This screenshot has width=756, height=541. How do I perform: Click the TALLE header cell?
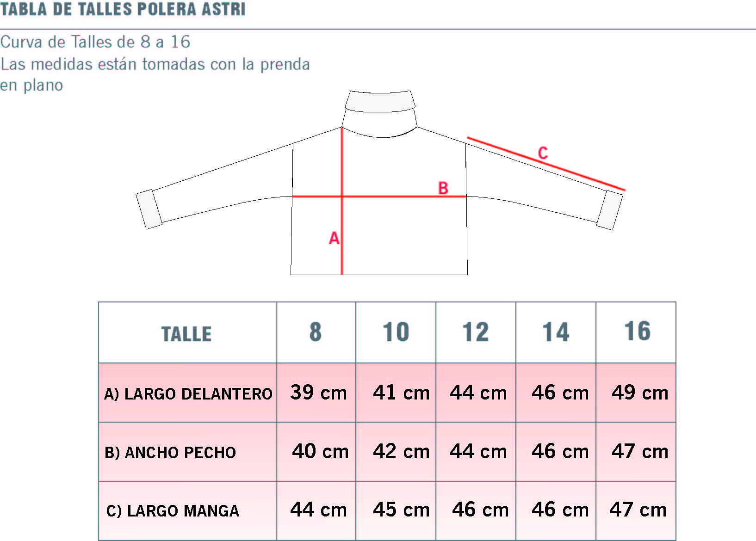(187, 332)
